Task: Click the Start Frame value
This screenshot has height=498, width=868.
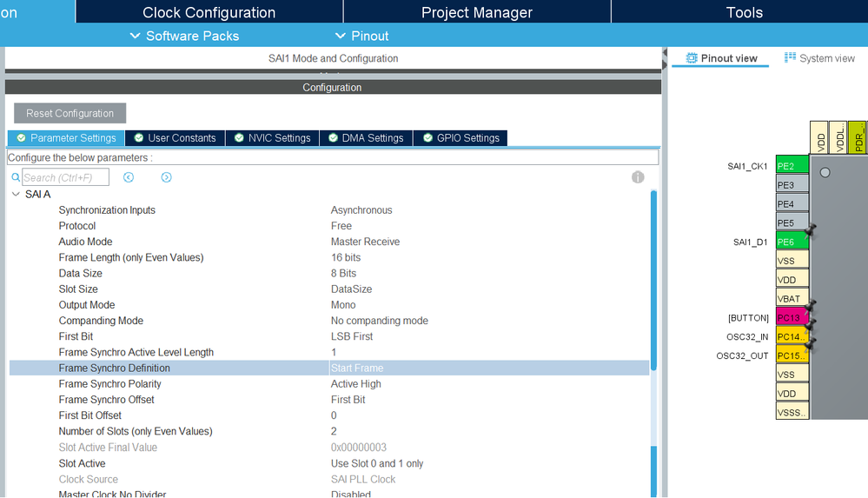Action: click(357, 368)
